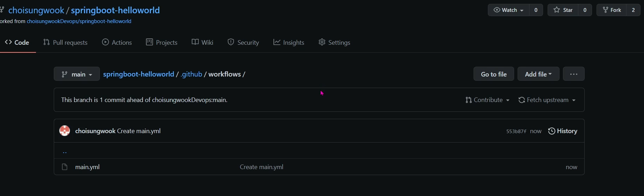The height and width of the screenshot is (196, 644).
Task: Click the Actions play-circle icon
Action: [105, 42]
